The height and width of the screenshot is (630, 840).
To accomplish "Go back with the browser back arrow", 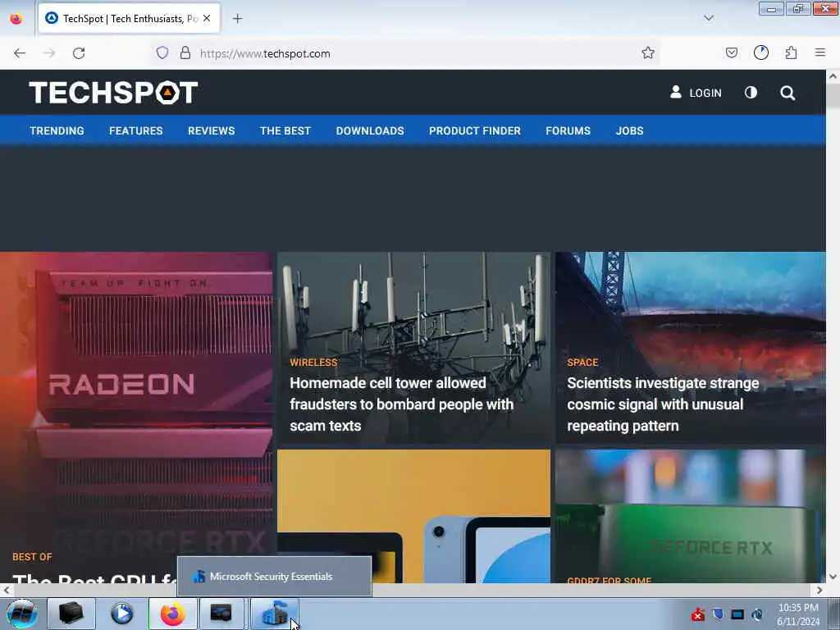I will click(x=20, y=53).
